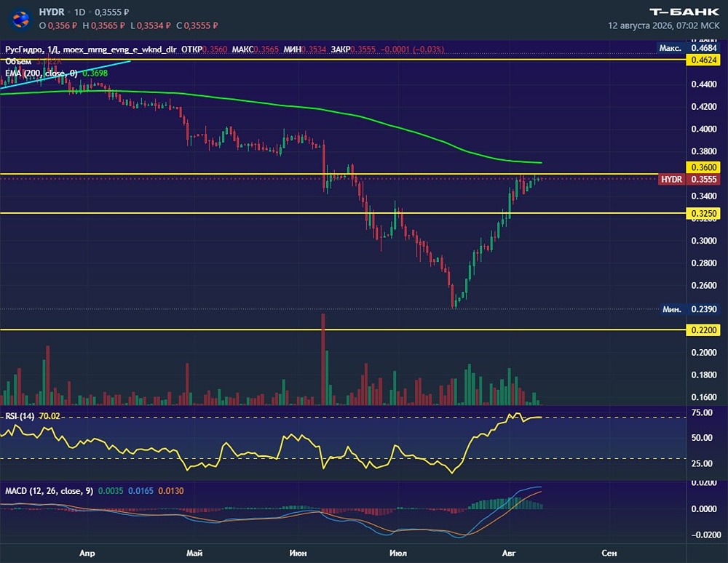The width and height of the screenshot is (728, 563).
Task: Click the Авг label on time axis
Action: tap(509, 554)
